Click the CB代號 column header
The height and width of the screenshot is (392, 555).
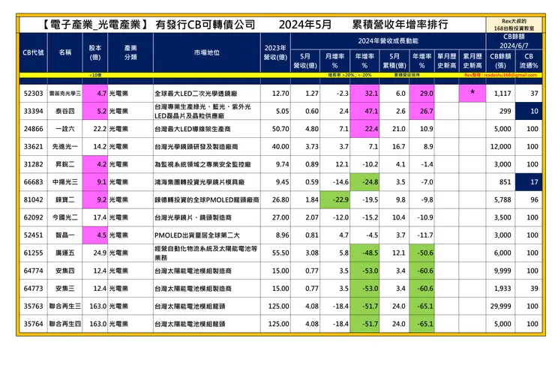(x=33, y=52)
